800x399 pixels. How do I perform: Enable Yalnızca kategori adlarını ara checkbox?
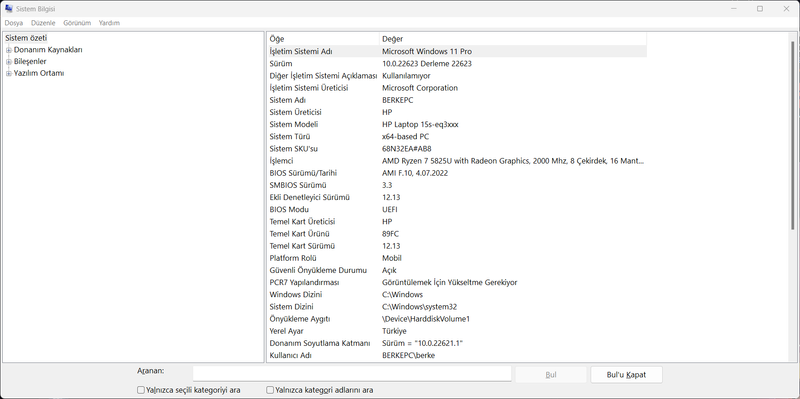[270, 390]
